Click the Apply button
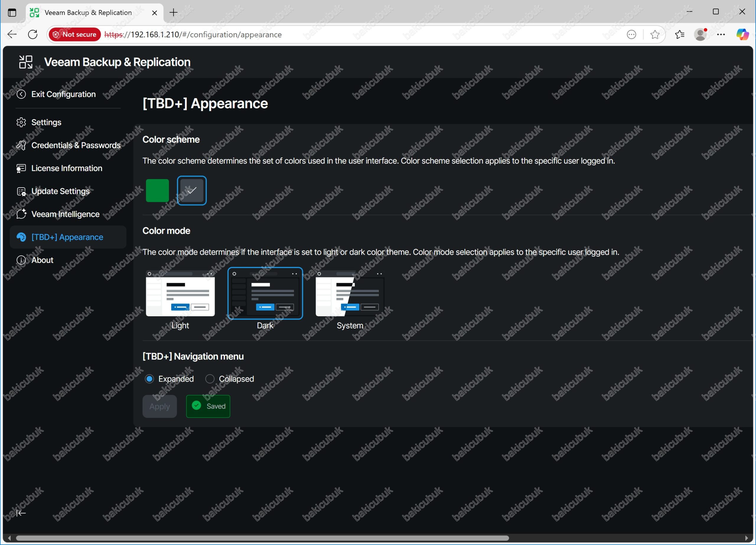Screen dimensions: 756x545 pos(160,406)
